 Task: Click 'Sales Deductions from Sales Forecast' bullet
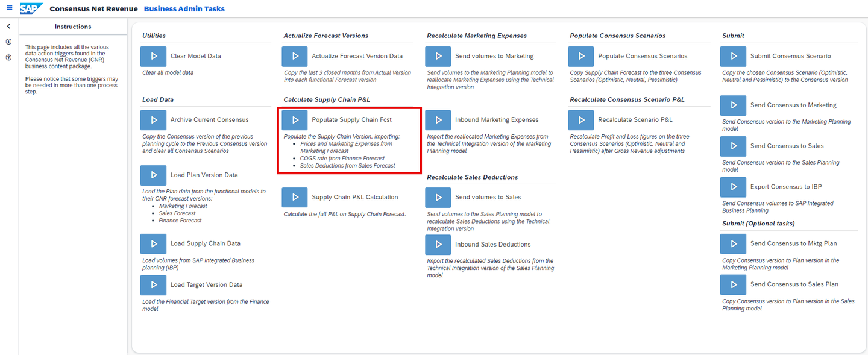[348, 166]
